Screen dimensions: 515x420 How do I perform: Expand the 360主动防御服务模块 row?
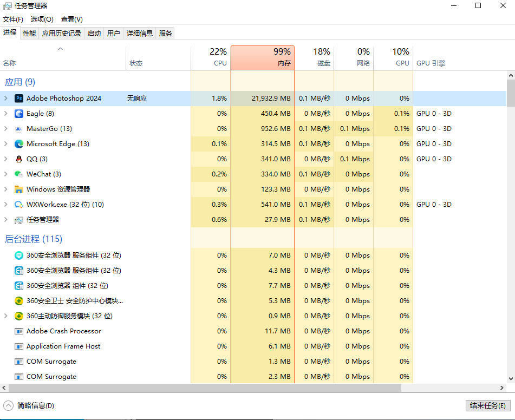tap(5, 316)
